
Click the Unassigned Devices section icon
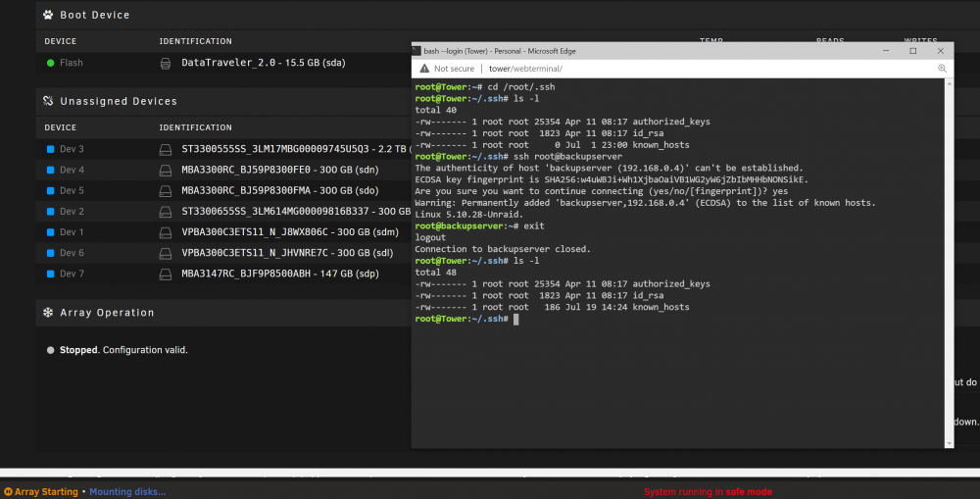coord(48,101)
